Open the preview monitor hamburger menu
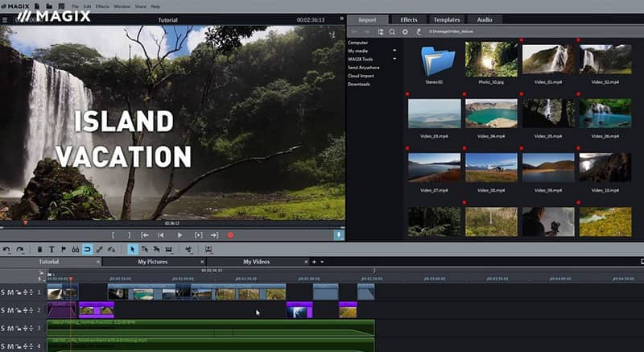This screenshot has width=644, height=352. point(5,19)
